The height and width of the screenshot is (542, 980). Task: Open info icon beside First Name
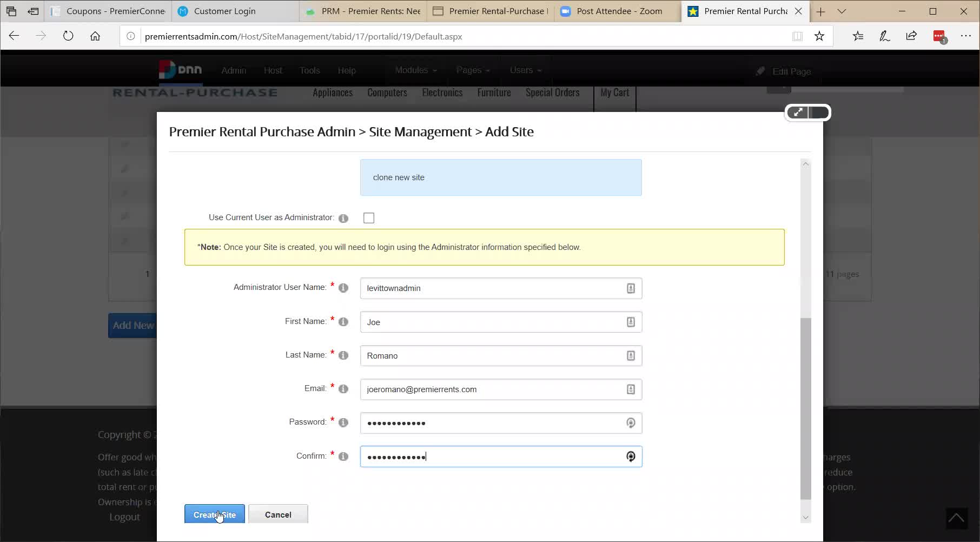pyautogui.click(x=343, y=322)
